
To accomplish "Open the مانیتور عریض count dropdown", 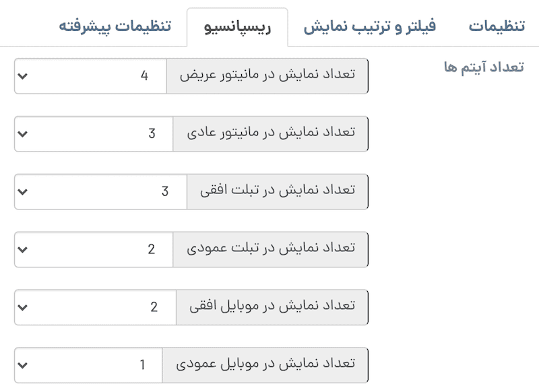I will coord(91,75).
